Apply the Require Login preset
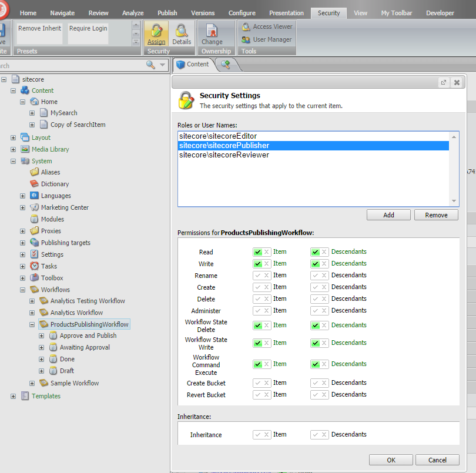The height and width of the screenshot is (473, 476). [x=88, y=33]
